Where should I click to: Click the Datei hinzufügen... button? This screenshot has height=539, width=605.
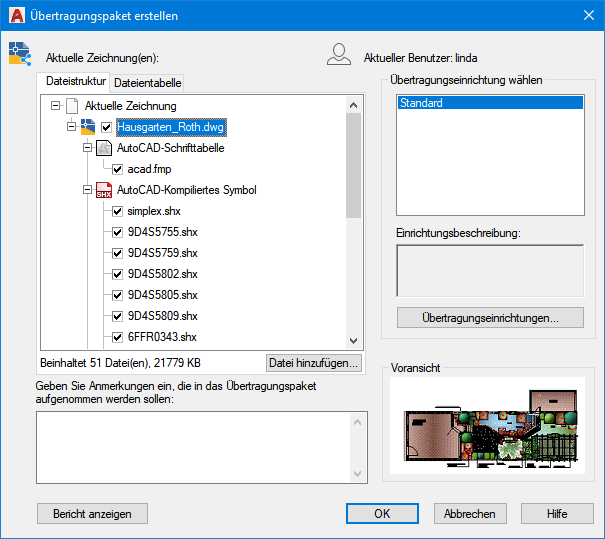(313, 363)
